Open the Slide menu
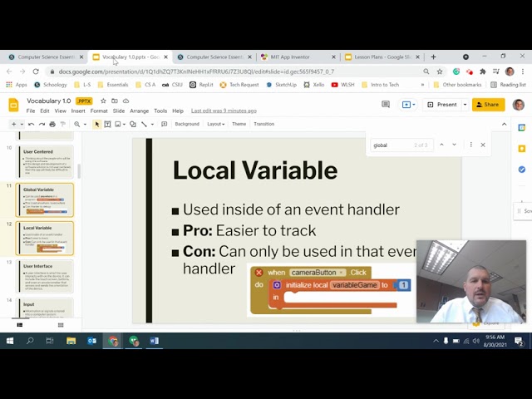This screenshot has height=399, width=532. pos(119,111)
